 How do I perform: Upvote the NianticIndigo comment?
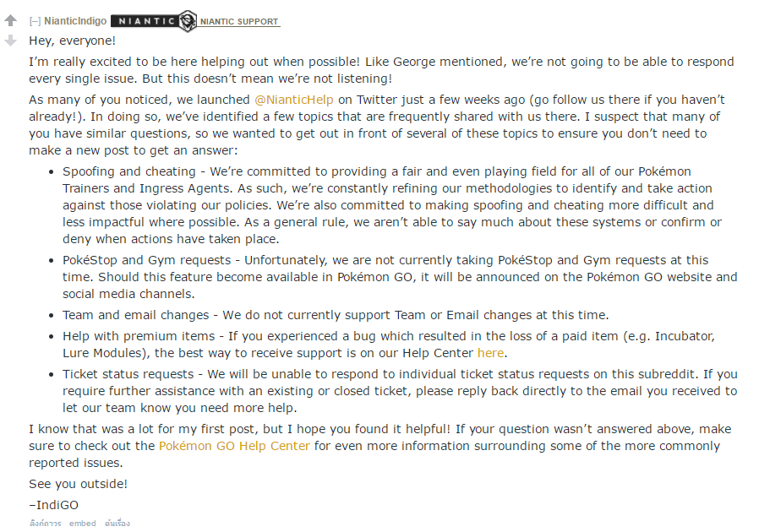pyautogui.click(x=11, y=20)
